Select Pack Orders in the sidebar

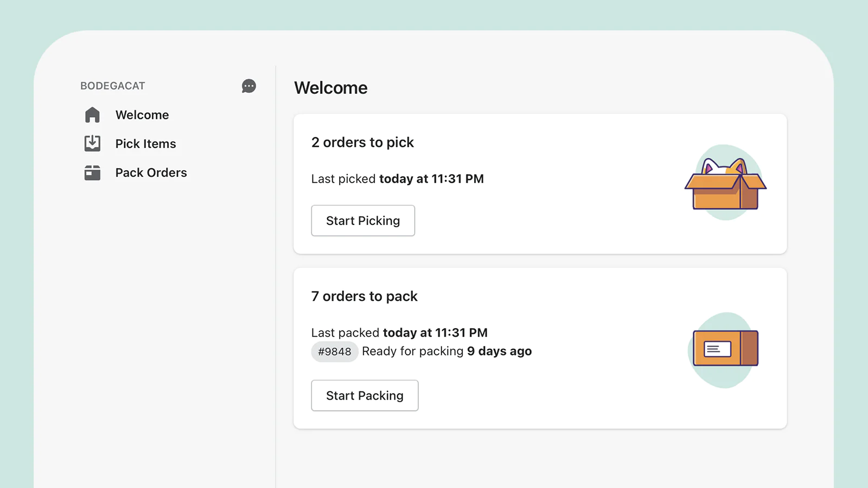(x=151, y=172)
